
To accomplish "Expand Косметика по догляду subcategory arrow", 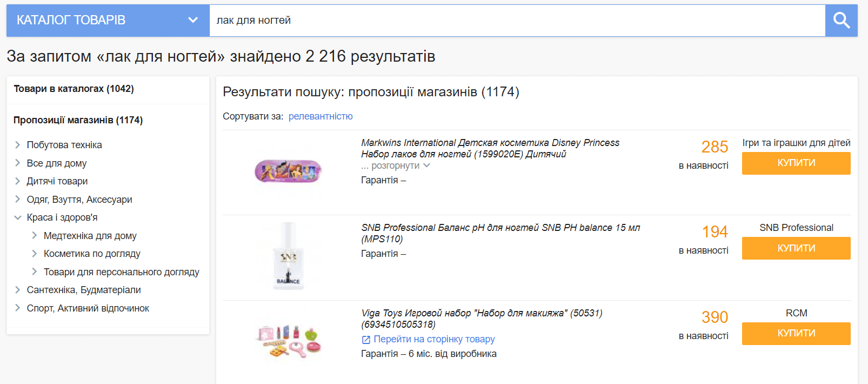I will [x=34, y=253].
